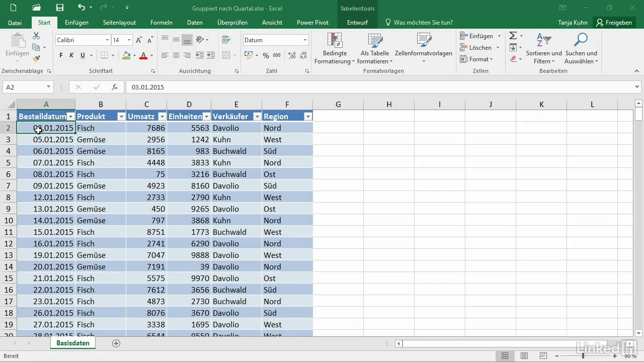Open the font size 14 dropdown
This screenshot has height=362, width=644.
[x=129, y=40]
